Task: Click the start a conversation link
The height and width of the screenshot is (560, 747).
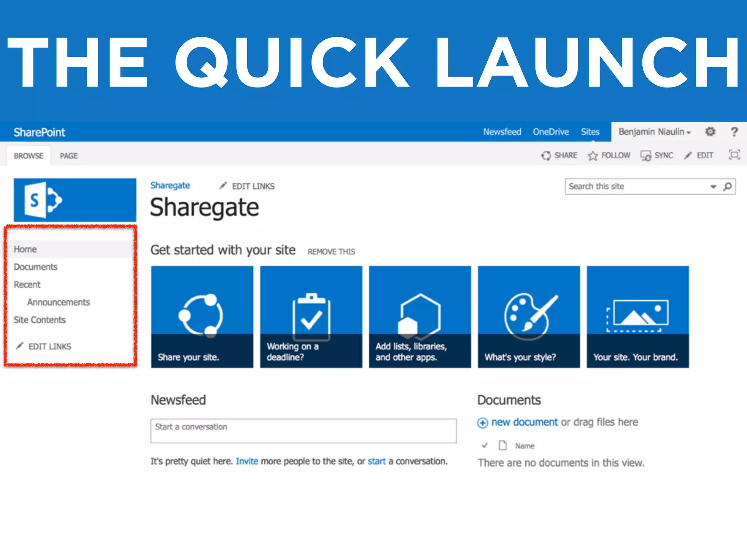Action: 376,461
